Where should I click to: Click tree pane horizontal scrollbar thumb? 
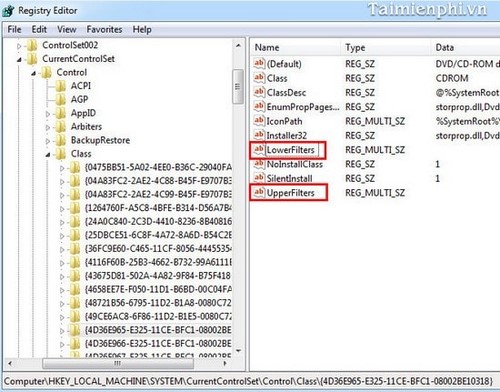coord(118,364)
